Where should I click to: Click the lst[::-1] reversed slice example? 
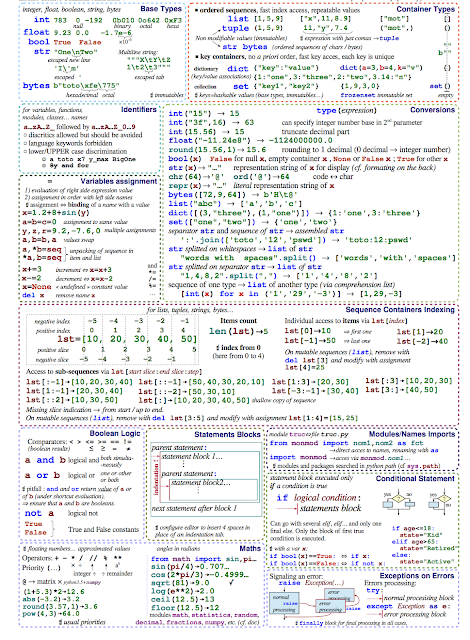point(202,382)
